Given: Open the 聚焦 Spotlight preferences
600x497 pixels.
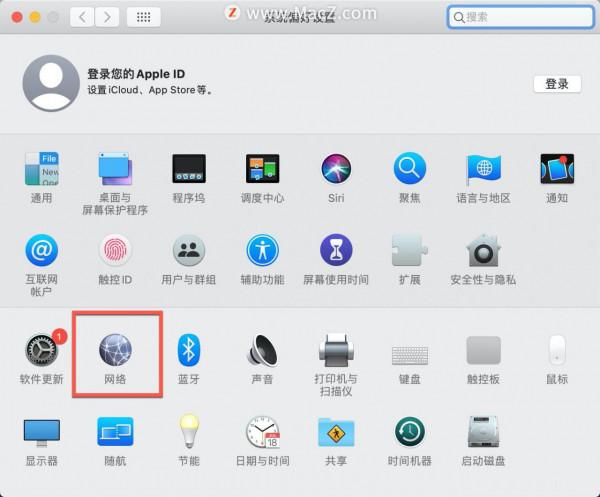Looking at the screenshot, I should click(x=409, y=169).
